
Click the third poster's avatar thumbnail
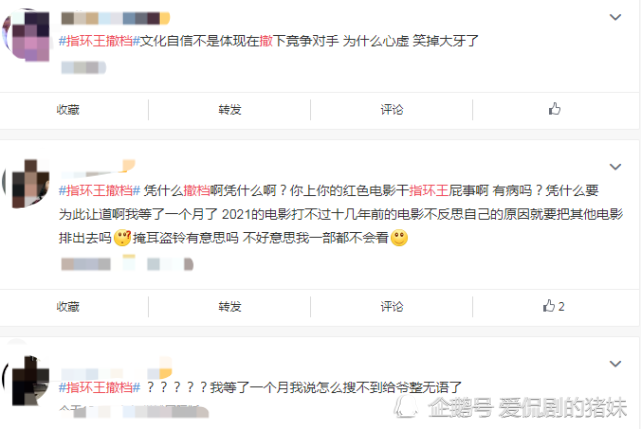26,380
